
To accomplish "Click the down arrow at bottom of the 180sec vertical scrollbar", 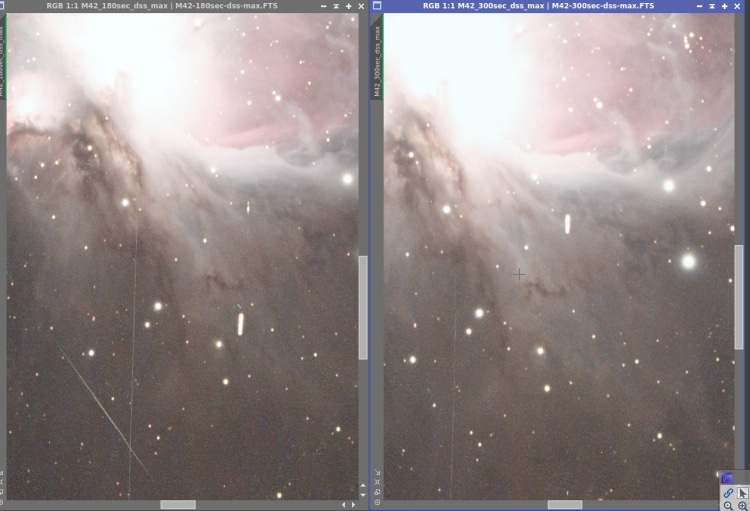I will [363, 495].
